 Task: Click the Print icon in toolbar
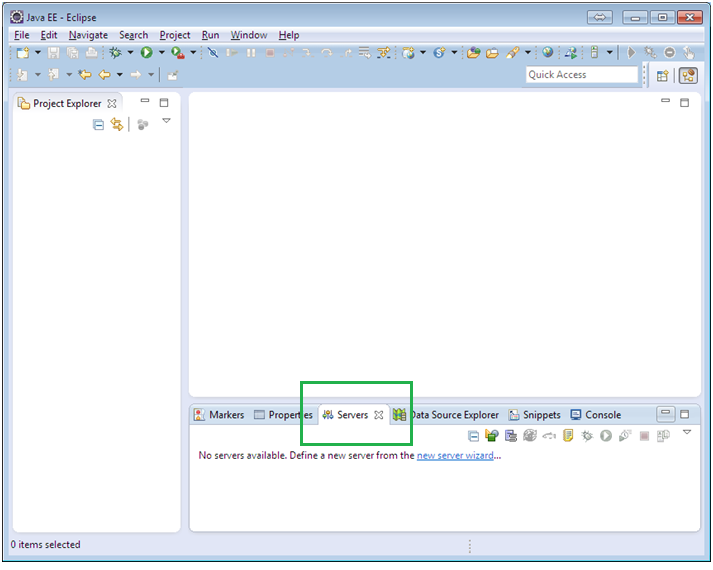(91, 53)
